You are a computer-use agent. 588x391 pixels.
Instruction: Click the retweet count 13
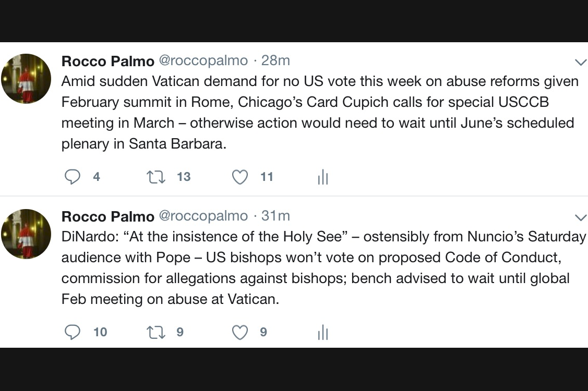coord(184,177)
